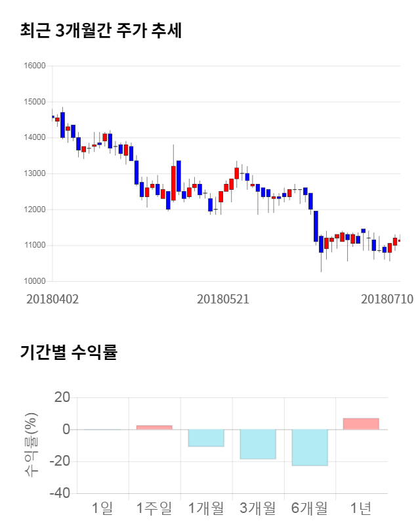
Task: Select the 20180402 date label
Action: point(52,299)
